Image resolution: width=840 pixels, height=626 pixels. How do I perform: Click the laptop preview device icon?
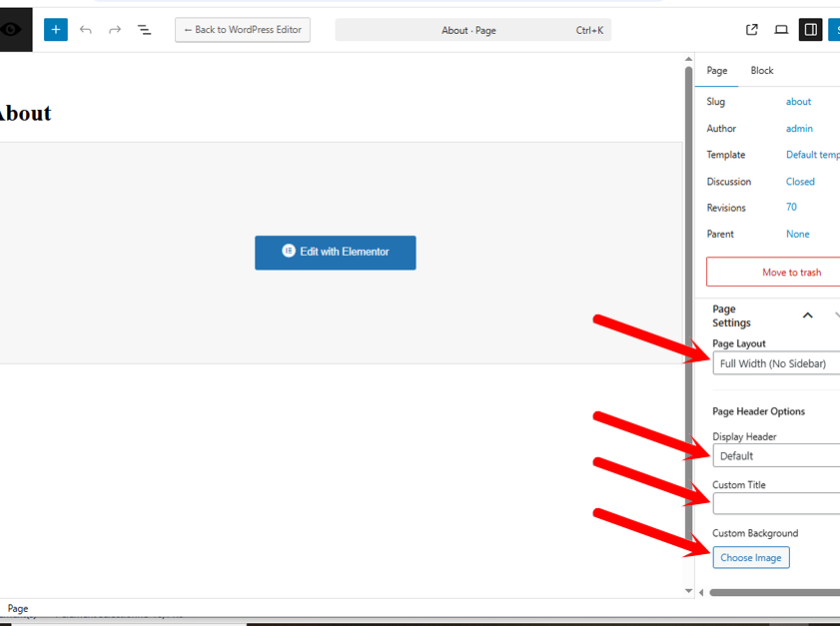click(781, 30)
